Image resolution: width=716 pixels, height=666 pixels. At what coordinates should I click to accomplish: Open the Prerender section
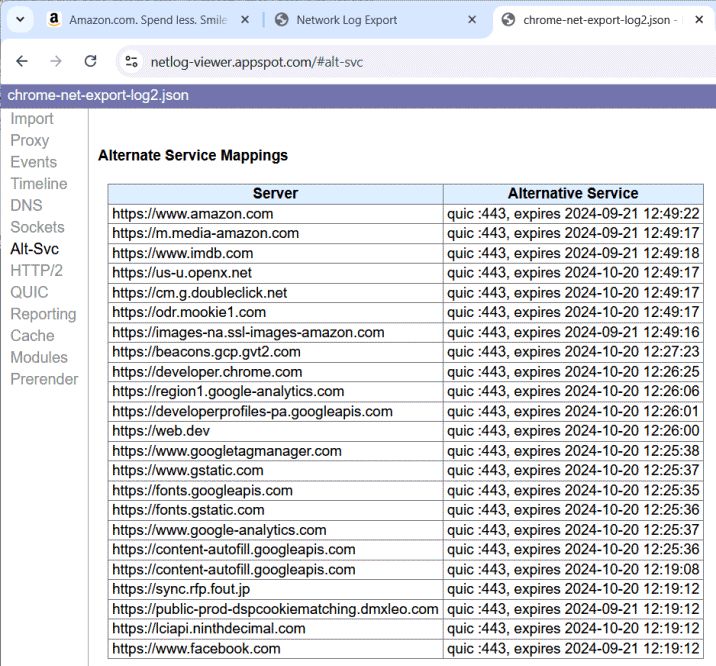(x=44, y=379)
